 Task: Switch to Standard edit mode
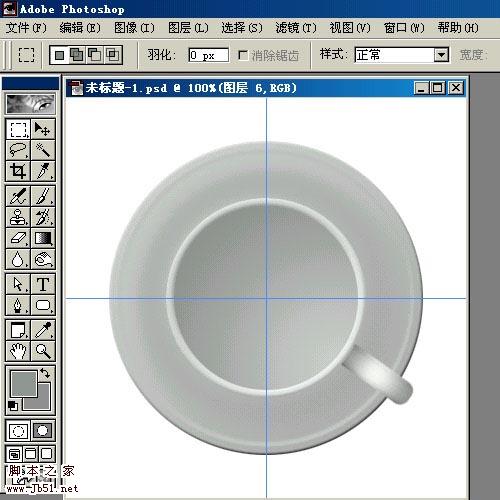pos(18,431)
